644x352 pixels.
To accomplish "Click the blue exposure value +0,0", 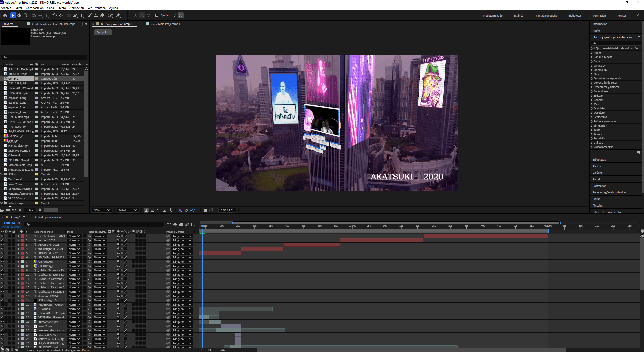I will pyautogui.click(x=193, y=210).
